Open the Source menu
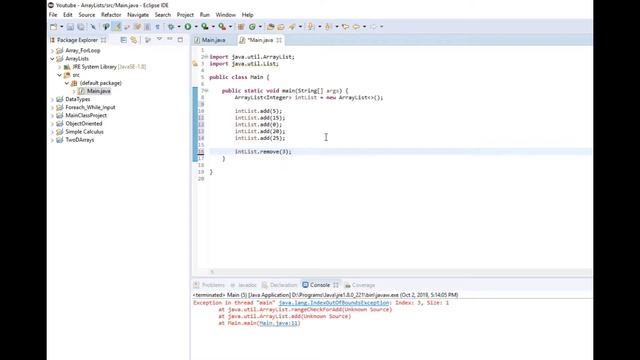Image resolution: width=640 pixels, height=360 pixels. coord(87,15)
